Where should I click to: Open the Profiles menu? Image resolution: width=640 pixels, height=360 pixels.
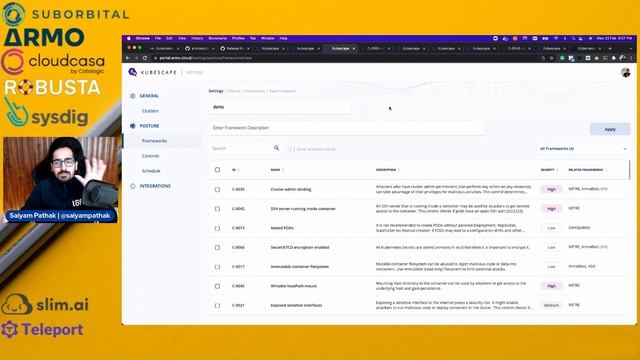pyautogui.click(x=238, y=38)
